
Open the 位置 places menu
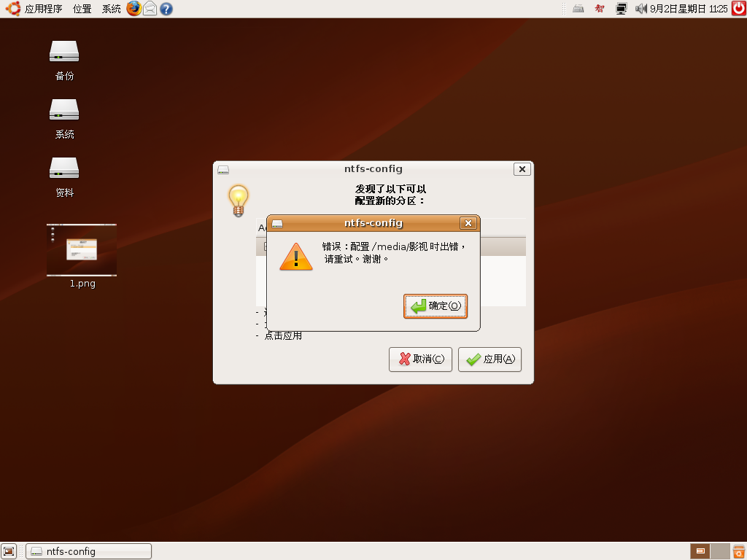coord(82,9)
